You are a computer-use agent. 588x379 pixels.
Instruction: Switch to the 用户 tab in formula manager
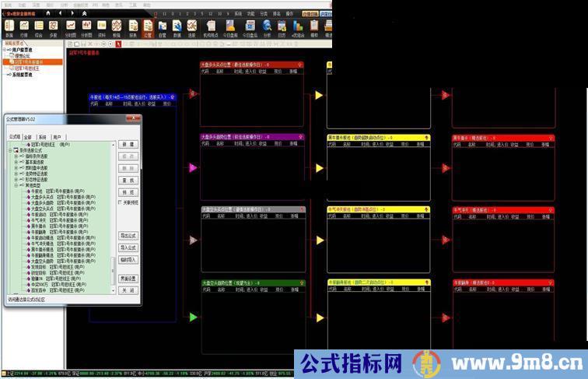57,137
